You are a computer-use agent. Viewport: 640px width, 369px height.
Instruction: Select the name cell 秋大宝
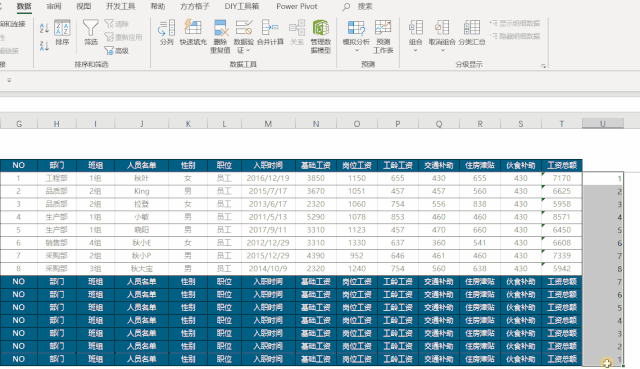[x=142, y=269]
